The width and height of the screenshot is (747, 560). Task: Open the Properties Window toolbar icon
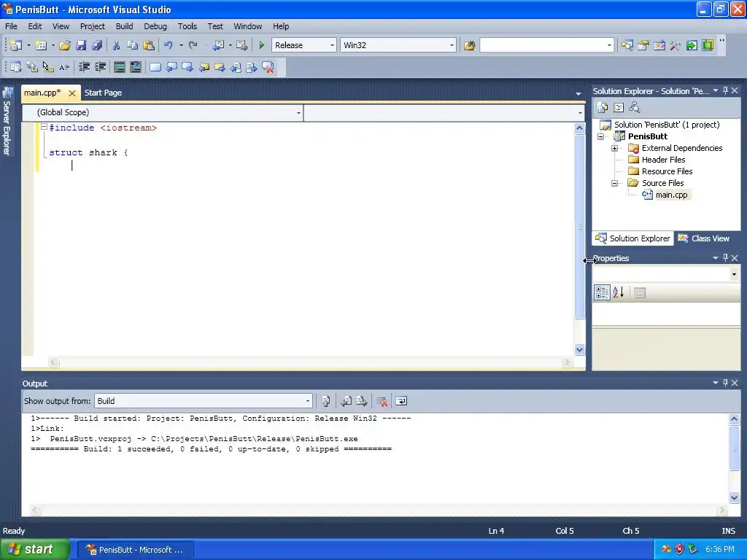click(643, 45)
